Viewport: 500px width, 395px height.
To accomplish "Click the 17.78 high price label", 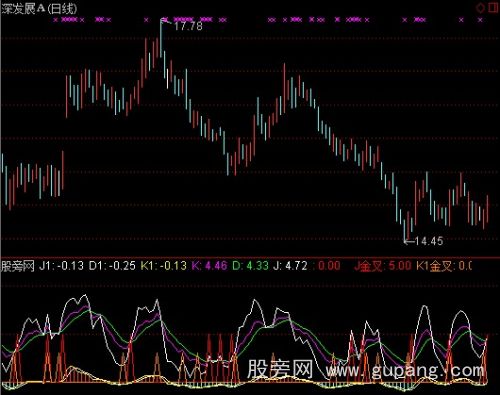I will [x=188, y=26].
